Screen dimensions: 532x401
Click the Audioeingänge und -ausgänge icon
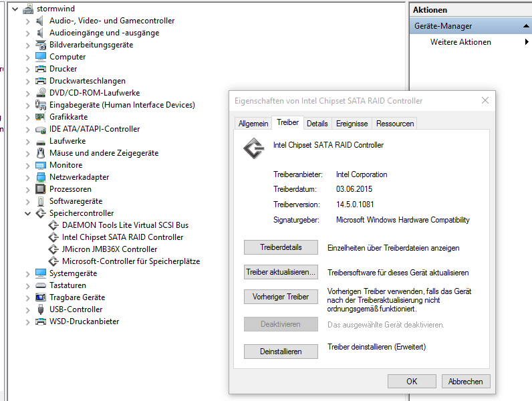pos(40,33)
